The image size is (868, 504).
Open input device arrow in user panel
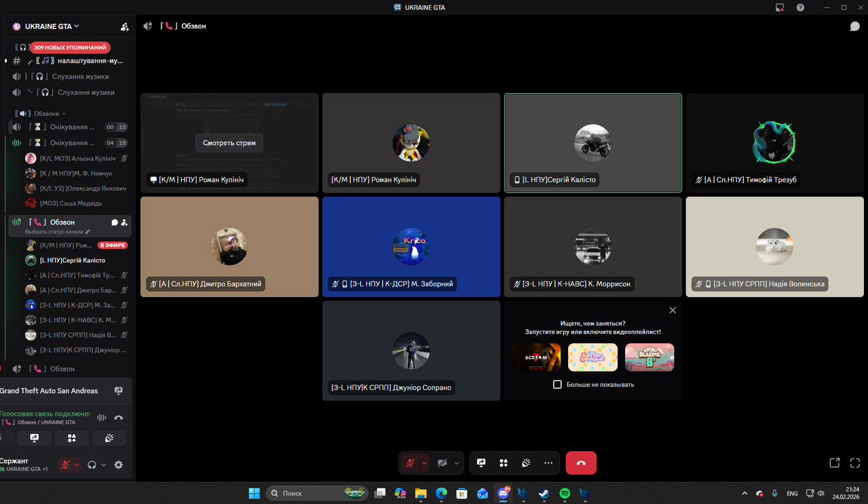point(77,465)
